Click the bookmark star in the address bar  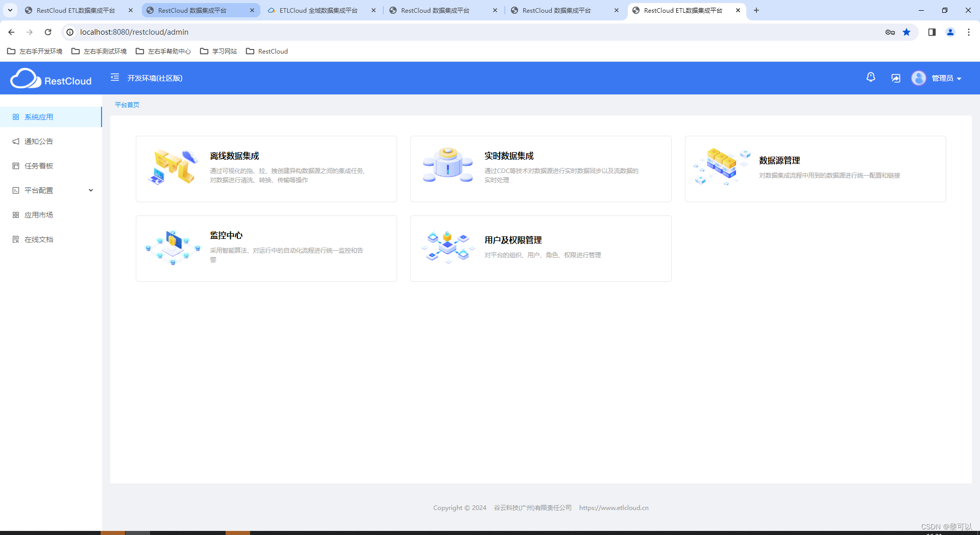point(906,32)
